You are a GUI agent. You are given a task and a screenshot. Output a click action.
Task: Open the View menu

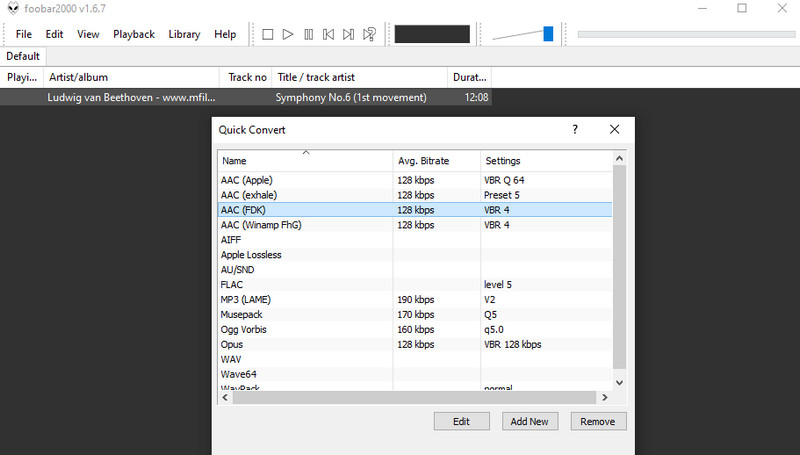[88, 34]
